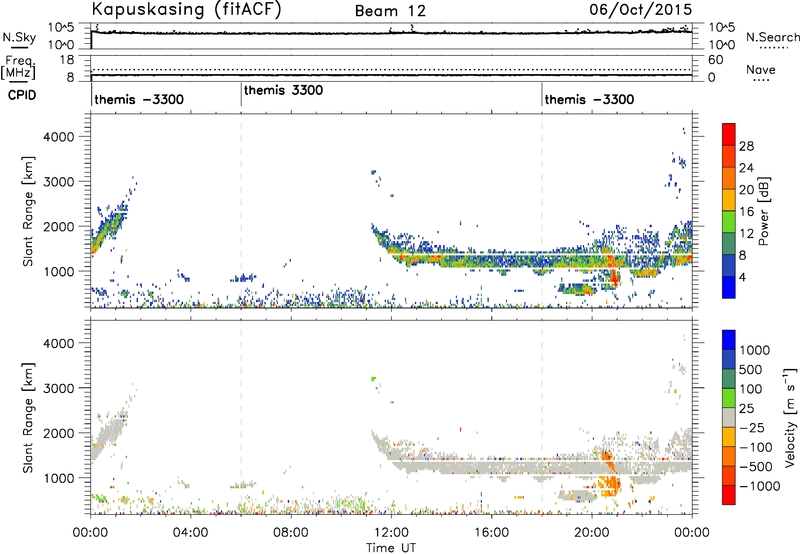
Task: Click the 24 label on the power colorbar
Action: [x=746, y=168]
